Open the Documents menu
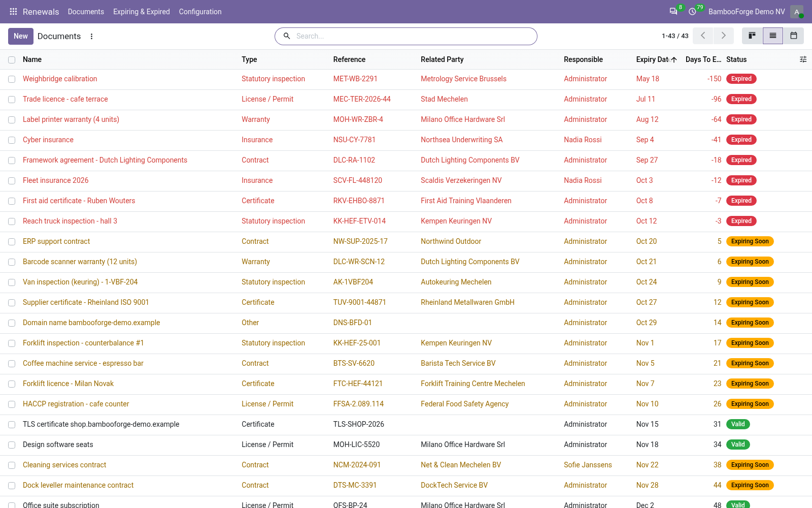 (x=86, y=12)
